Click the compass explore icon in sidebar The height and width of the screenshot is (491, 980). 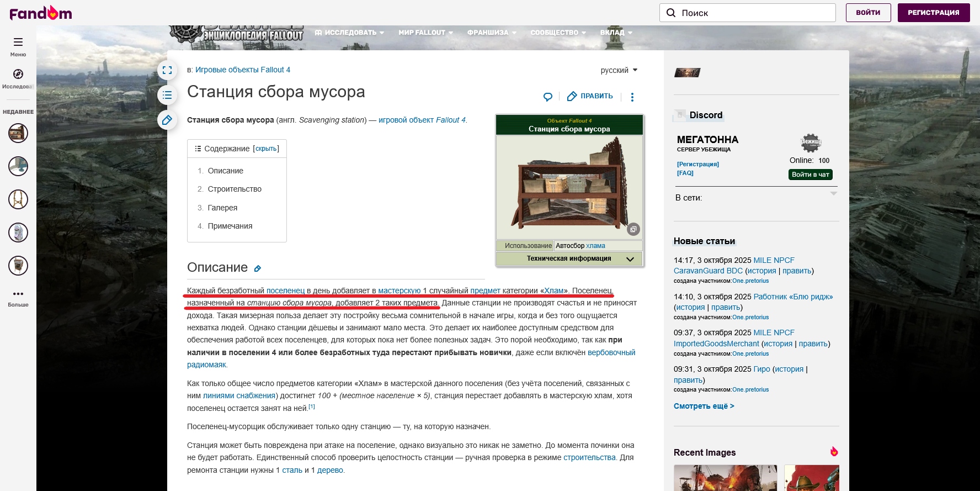[18, 74]
